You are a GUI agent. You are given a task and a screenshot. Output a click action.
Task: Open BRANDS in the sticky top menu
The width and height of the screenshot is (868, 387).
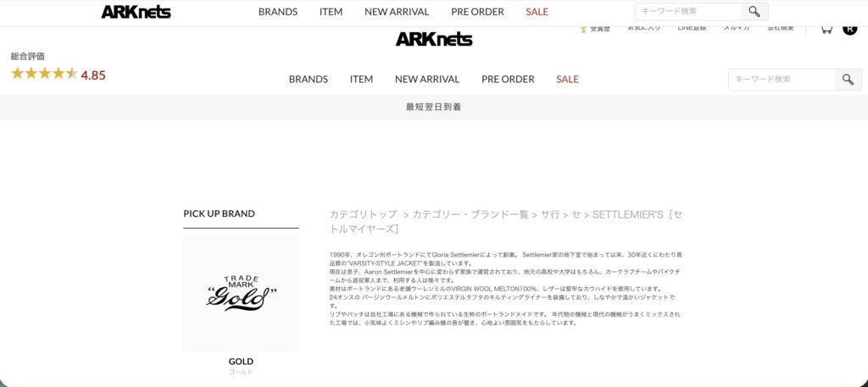click(x=278, y=12)
